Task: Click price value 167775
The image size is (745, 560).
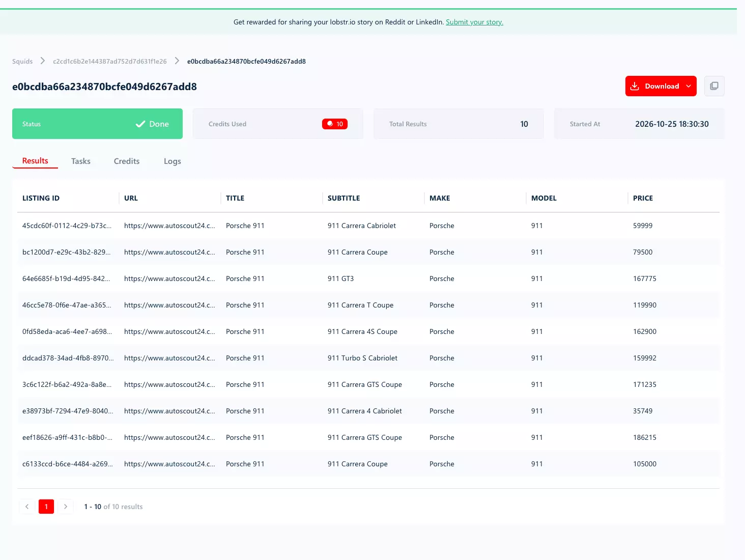Action: click(645, 278)
